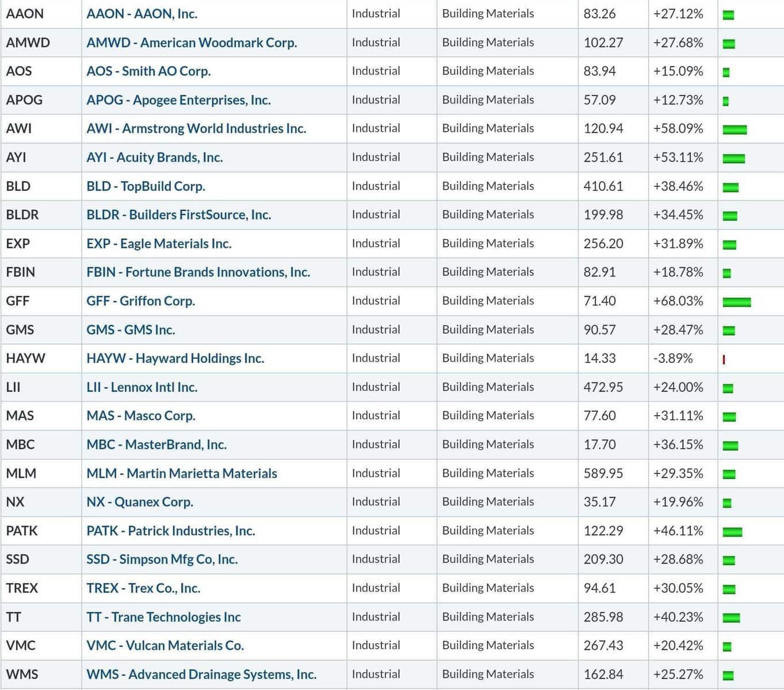Click the green performance bar for AYI
Screen dimensions: 784x690
tap(734, 159)
